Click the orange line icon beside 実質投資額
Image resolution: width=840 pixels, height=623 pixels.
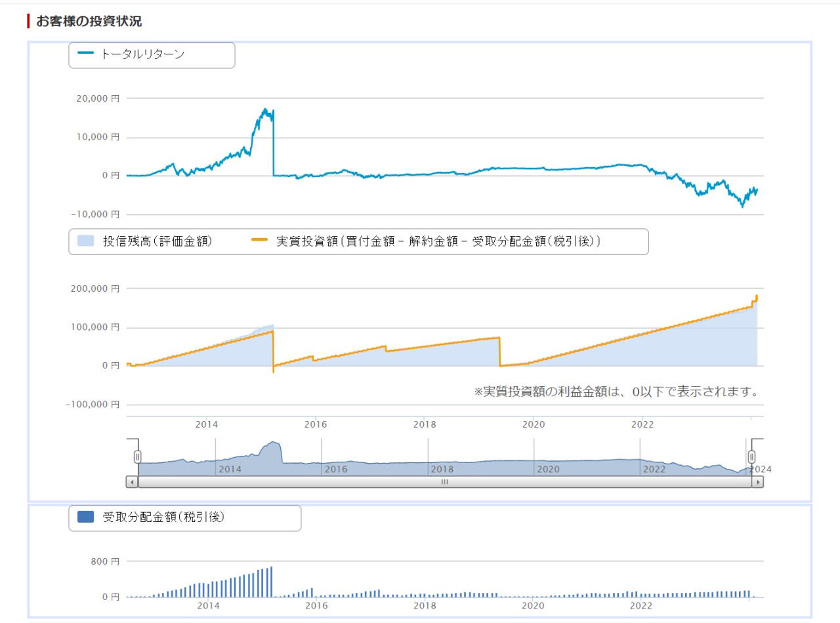pos(260,241)
